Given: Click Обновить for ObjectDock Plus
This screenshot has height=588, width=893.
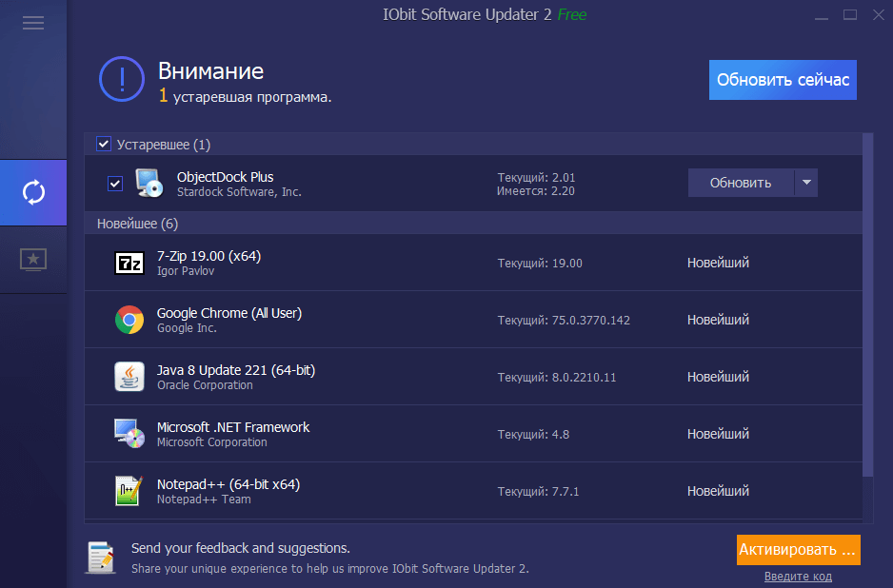Looking at the screenshot, I should click(740, 183).
